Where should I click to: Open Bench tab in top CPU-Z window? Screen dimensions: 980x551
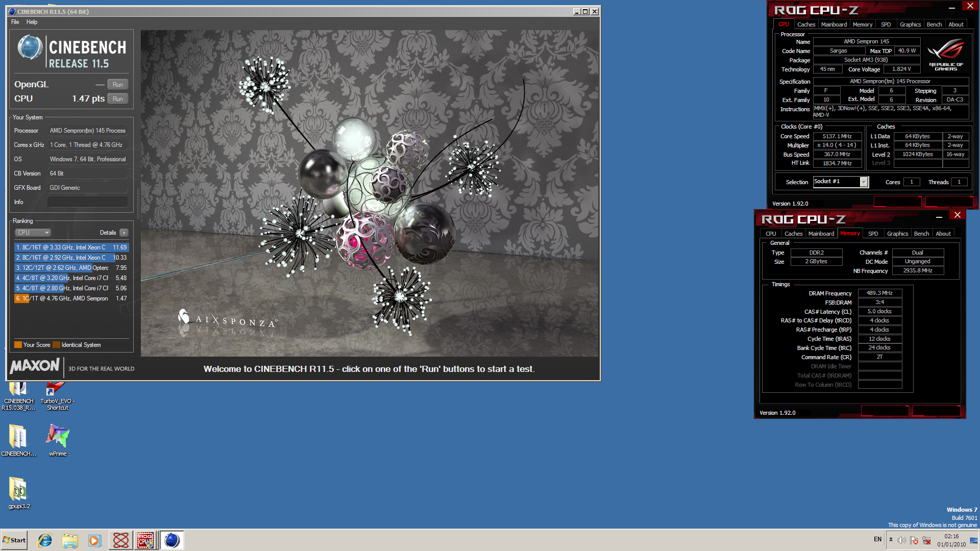pos(934,24)
